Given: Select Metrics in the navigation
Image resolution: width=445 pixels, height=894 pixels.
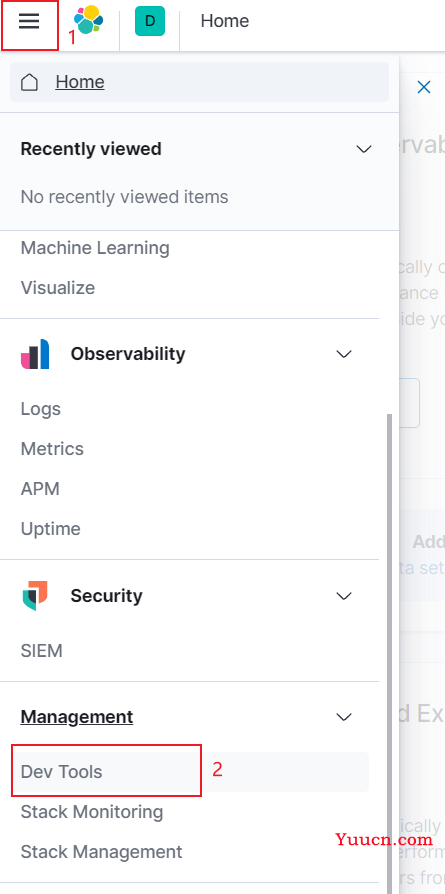Looking at the screenshot, I should click(52, 449).
